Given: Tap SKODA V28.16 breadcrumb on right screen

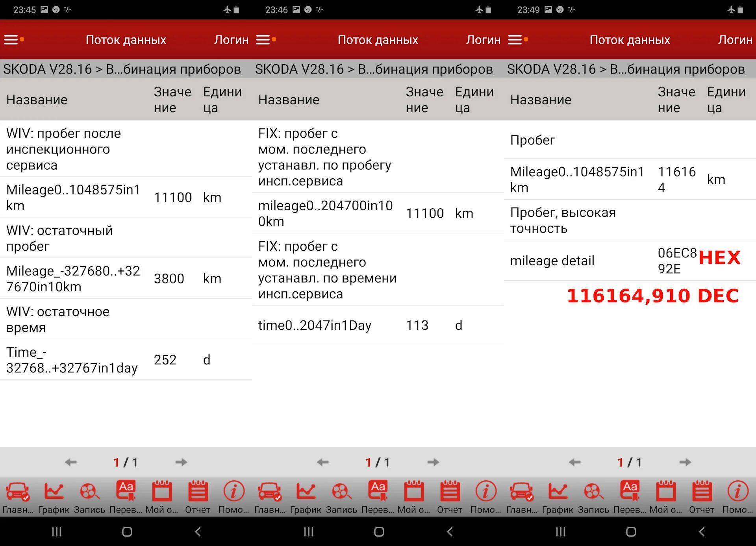Looking at the screenshot, I should tap(551, 69).
